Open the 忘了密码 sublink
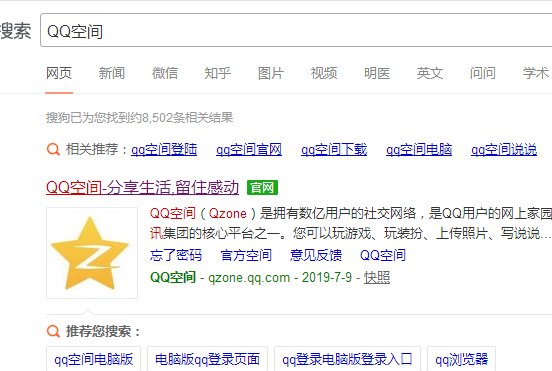Screen dimensions: 552x371 click(x=176, y=255)
